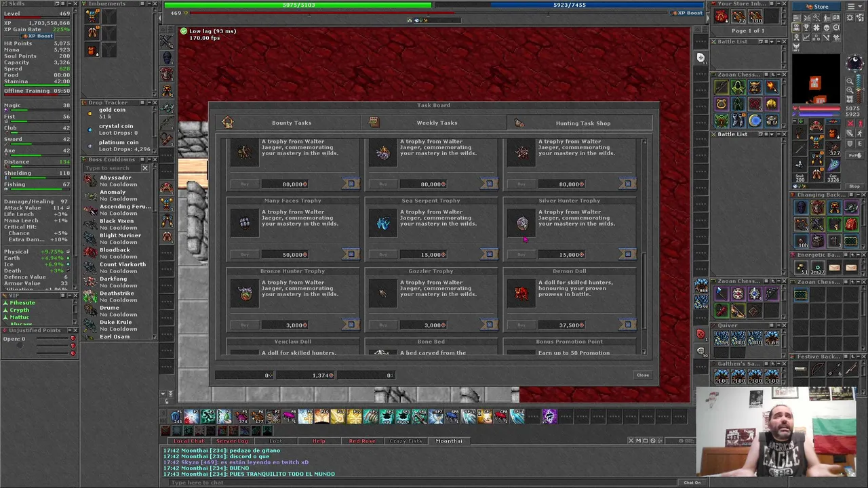This screenshot has height=488, width=868.
Task: Toggle the Silver Hunter Trophy banner icon
Action: pyautogui.click(x=628, y=254)
